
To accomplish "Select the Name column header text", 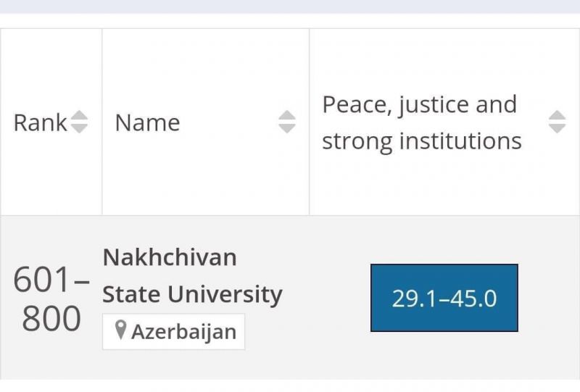I will tap(148, 122).
